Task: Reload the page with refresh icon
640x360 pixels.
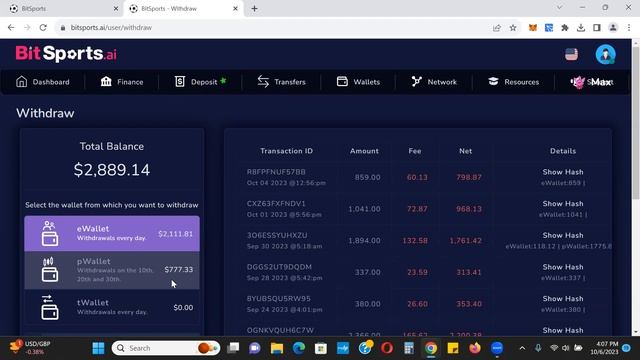Action: tap(43, 28)
